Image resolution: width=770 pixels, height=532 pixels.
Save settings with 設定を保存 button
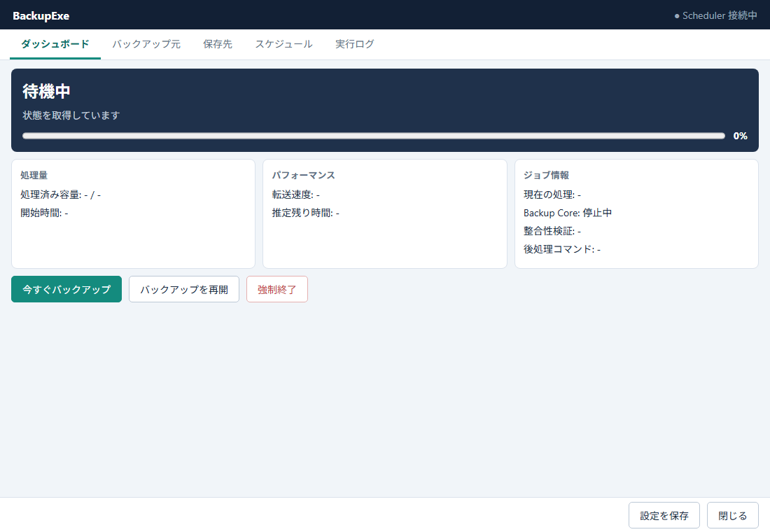tap(664, 515)
